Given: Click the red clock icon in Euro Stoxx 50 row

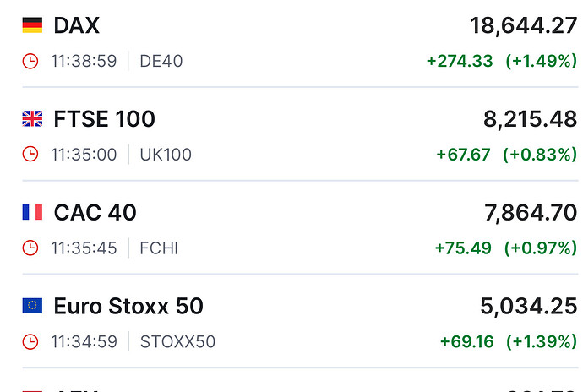Looking at the screenshot, I should [30, 342].
